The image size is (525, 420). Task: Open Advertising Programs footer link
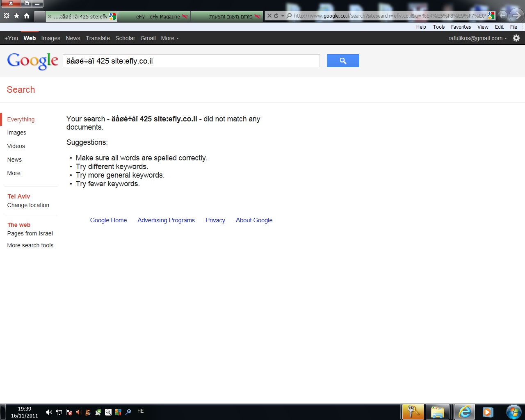166,220
